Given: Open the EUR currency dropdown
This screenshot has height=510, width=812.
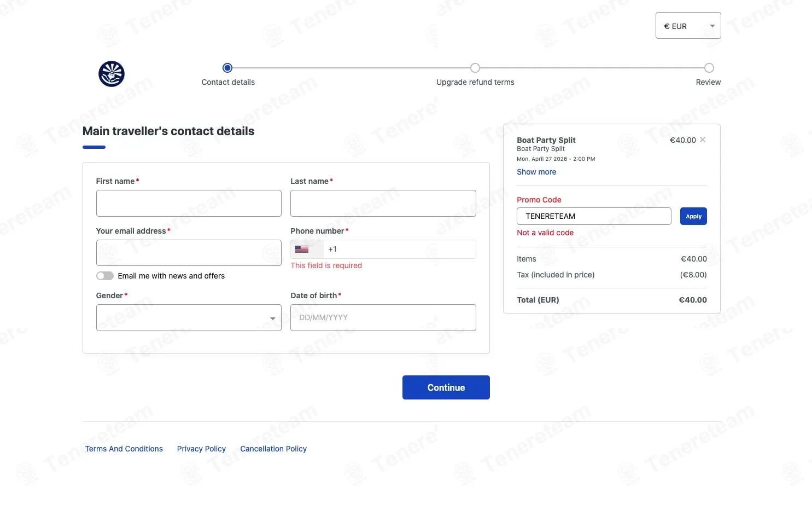Looking at the screenshot, I should [688, 26].
